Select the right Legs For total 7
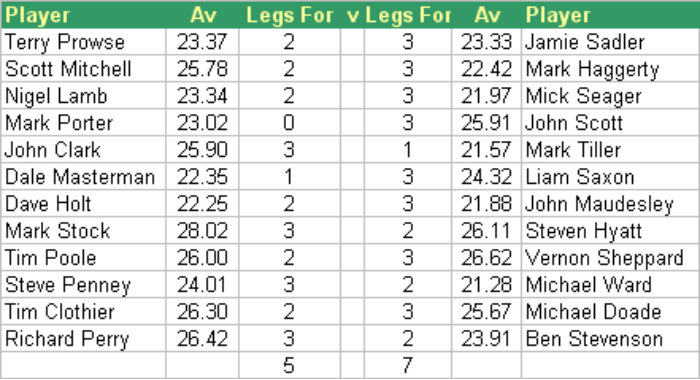 point(408,366)
